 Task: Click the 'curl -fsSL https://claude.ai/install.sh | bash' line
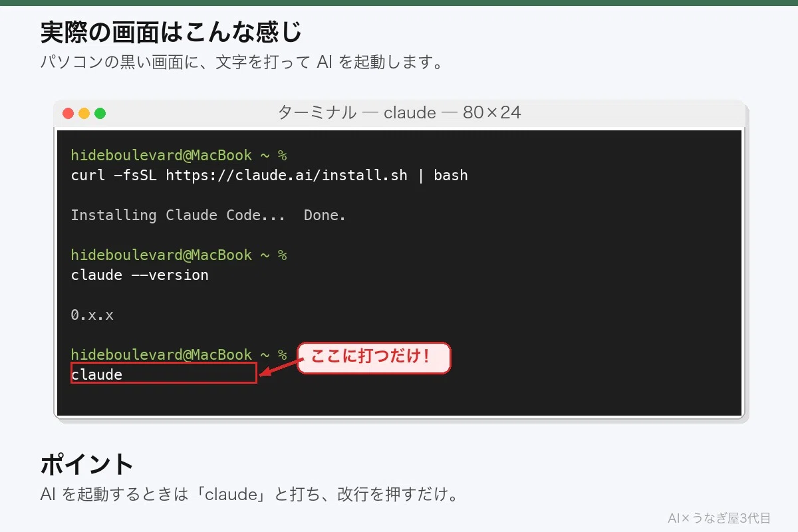pyautogui.click(x=269, y=176)
